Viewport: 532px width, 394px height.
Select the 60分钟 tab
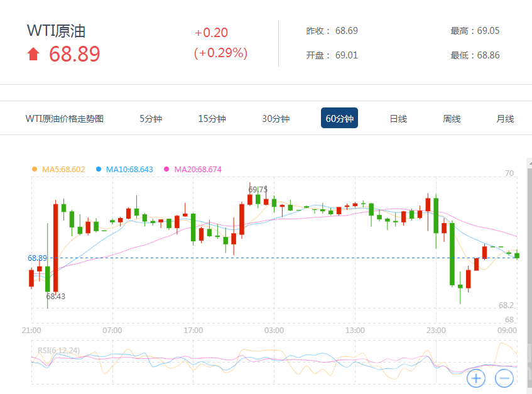pos(339,118)
